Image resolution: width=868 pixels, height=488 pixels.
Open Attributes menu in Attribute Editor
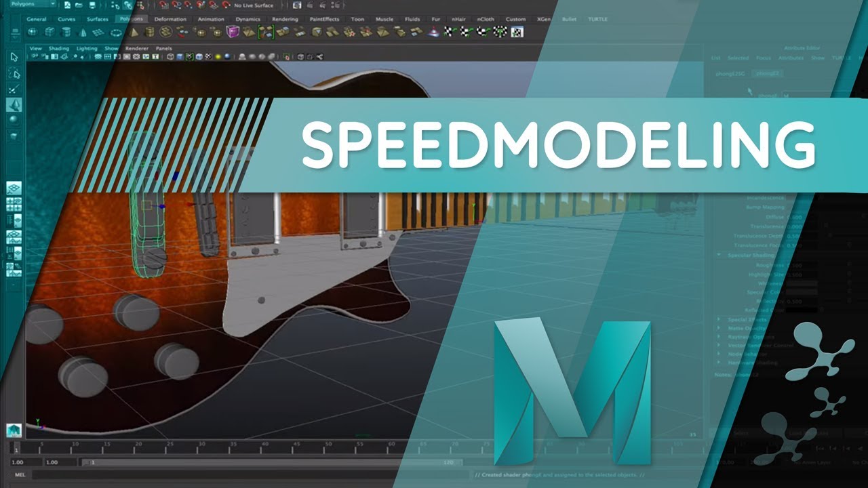pyautogui.click(x=791, y=58)
